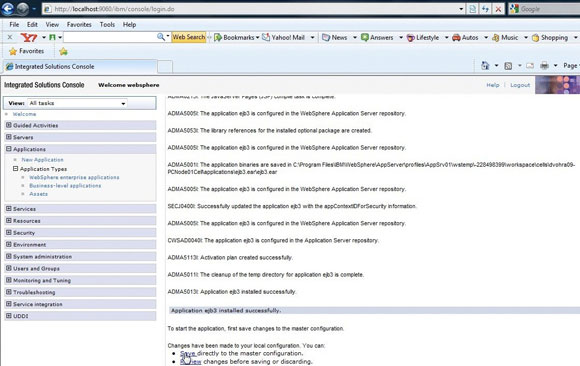Expand the UDDI section
The width and height of the screenshot is (580, 366).
(9, 316)
